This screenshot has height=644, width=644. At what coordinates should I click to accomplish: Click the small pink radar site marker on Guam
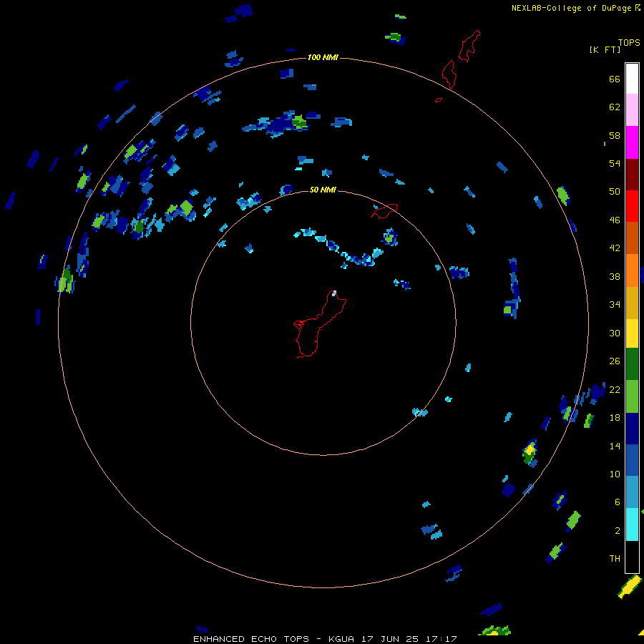point(334,293)
